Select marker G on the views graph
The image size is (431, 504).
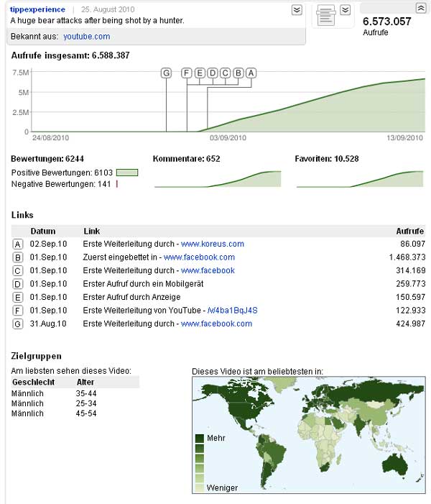click(166, 73)
